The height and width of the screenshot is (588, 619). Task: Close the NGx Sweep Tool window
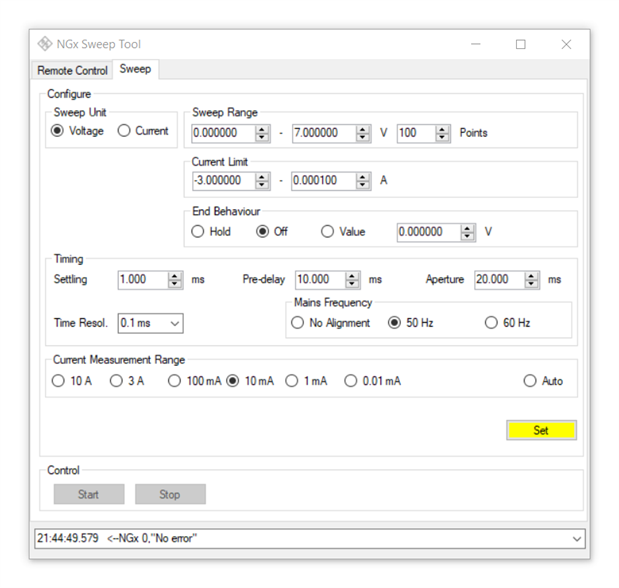(566, 44)
